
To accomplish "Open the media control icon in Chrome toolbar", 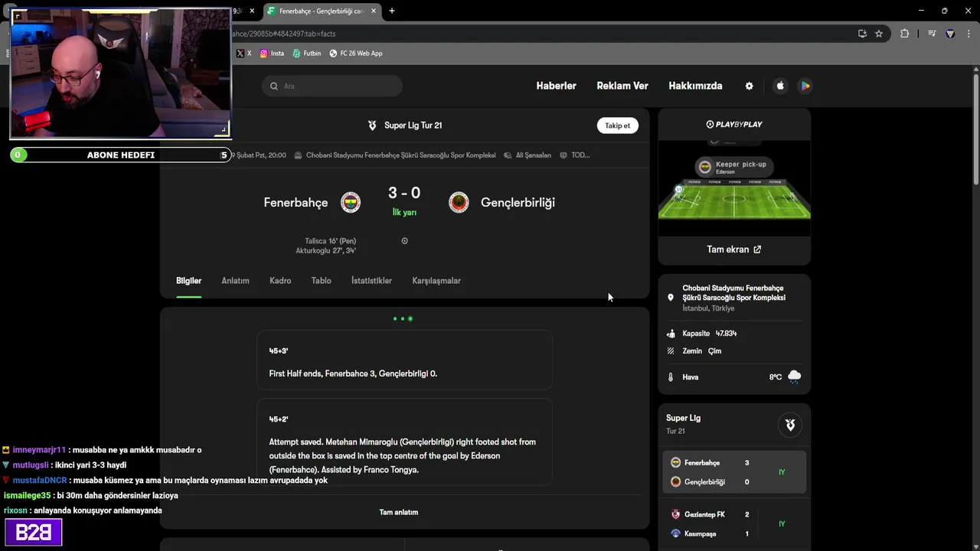I will (932, 34).
